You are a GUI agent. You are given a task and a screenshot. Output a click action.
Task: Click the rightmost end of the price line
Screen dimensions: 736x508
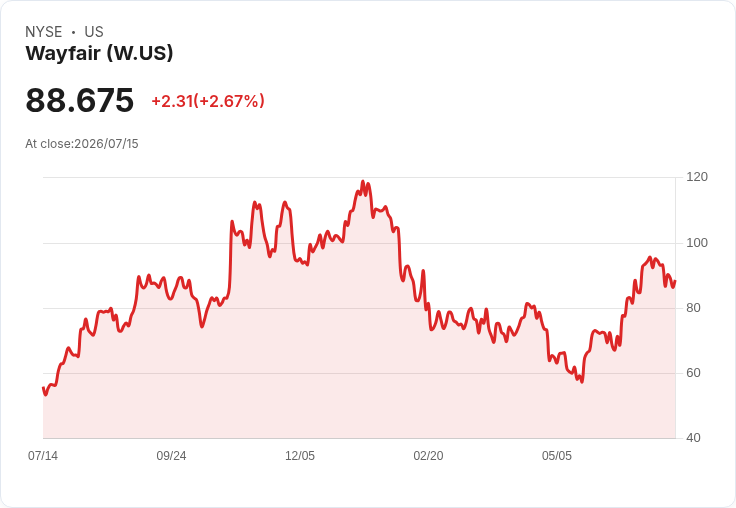click(675, 281)
